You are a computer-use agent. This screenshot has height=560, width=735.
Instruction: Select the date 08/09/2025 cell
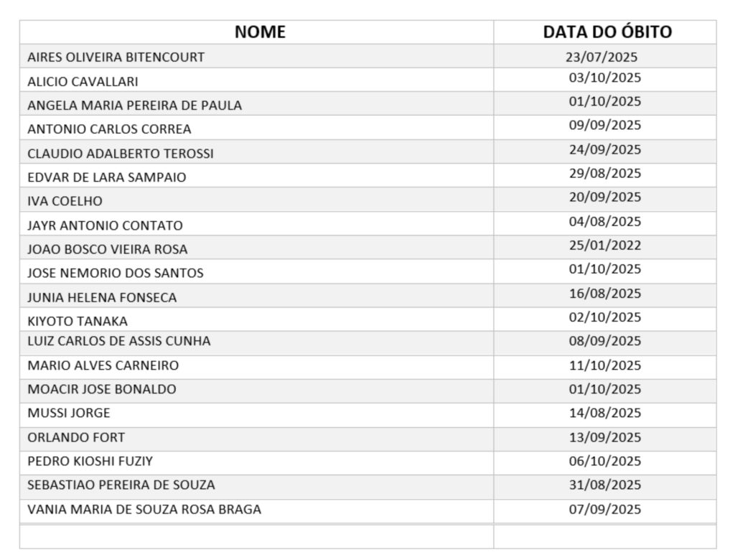click(x=604, y=341)
